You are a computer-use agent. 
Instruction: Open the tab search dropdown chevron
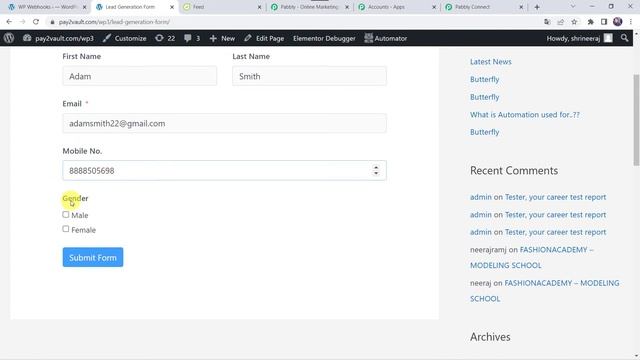pos(573,7)
